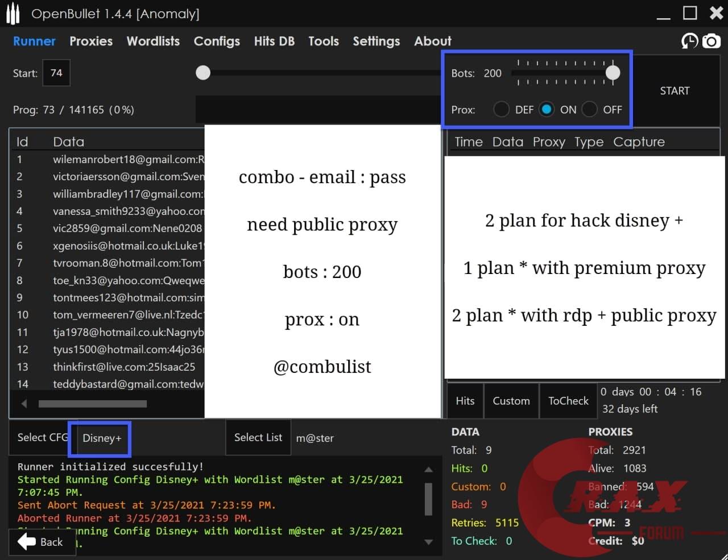The image size is (728, 560).
Task: Click the "Sent Abort Request" log line
Action: (x=146, y=505)
